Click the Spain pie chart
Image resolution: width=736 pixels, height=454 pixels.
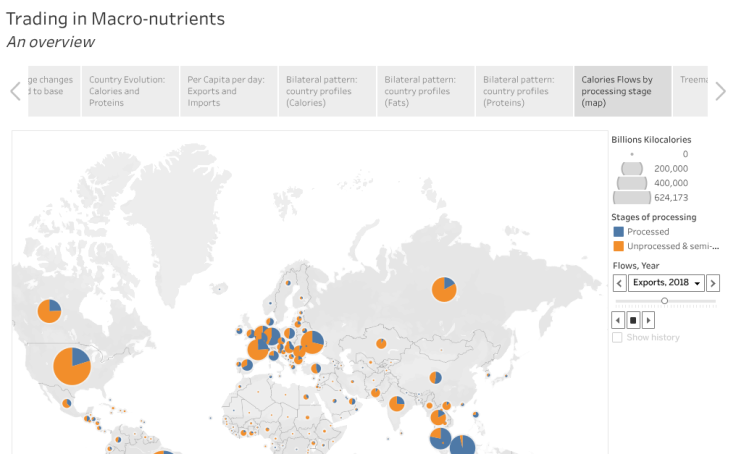pos(247,364)
